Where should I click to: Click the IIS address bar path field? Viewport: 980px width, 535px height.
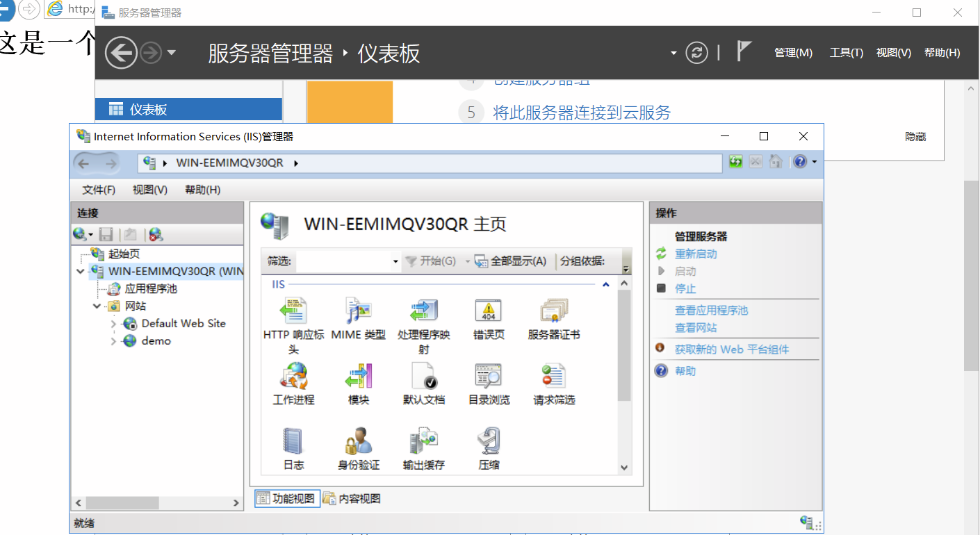[x=430, y=163]
